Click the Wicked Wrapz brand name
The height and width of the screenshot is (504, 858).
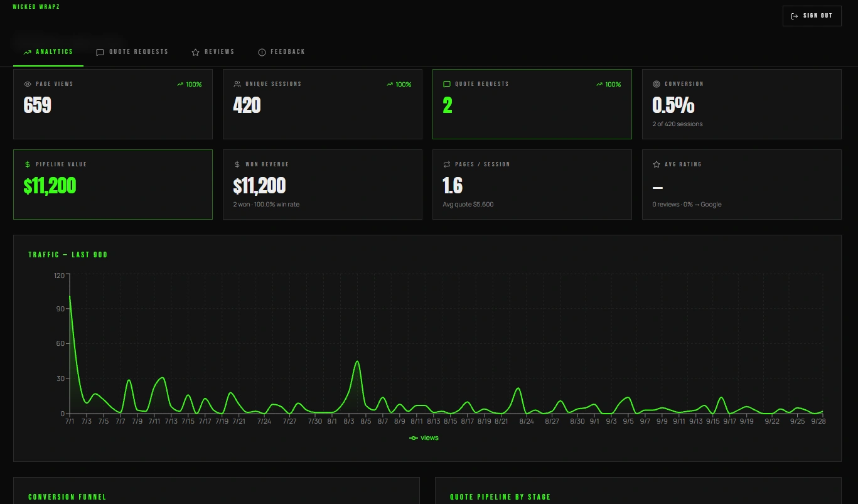pos(36,7)
